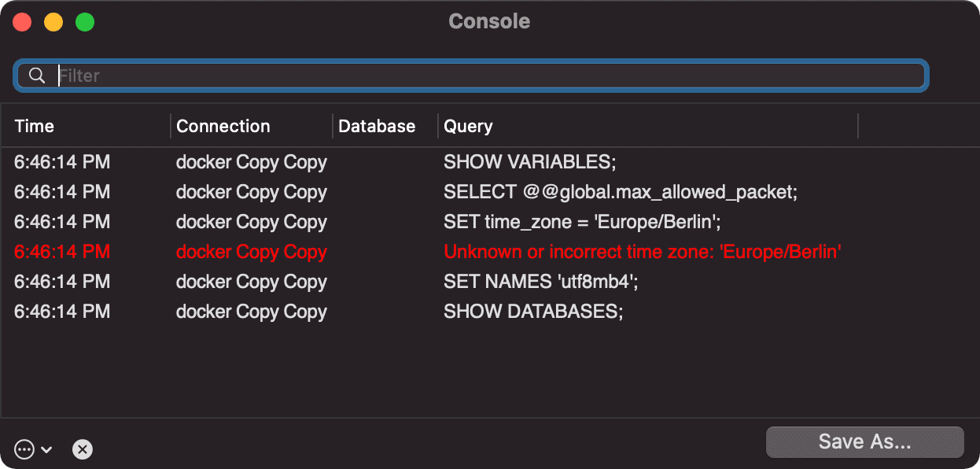
Task: Minimize the Console window
Action: [x=53, y=21]
